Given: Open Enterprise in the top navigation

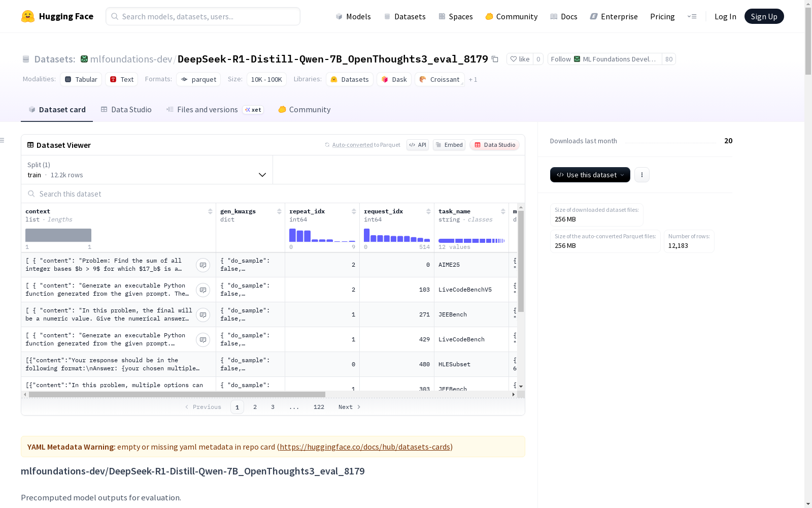Looking at the screenshot, I should [614, 16].
